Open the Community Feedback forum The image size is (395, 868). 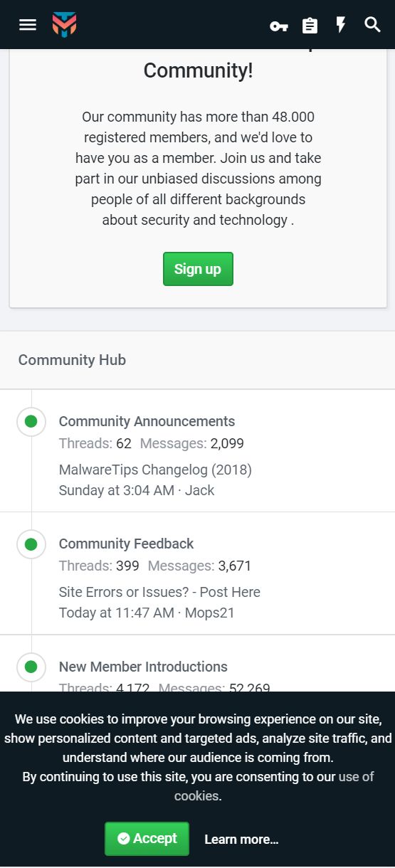point(126,544)
